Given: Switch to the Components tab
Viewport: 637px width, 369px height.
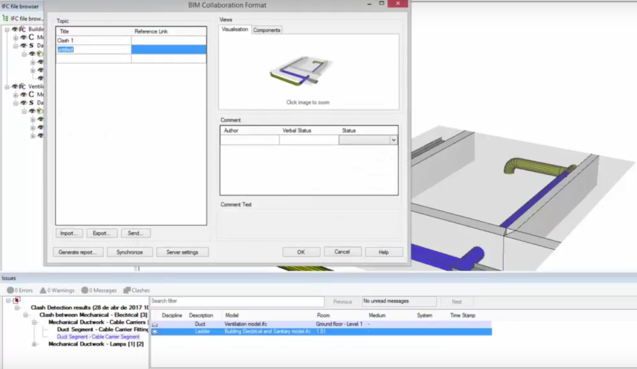Looking at the screenshot, I should 266,30.
